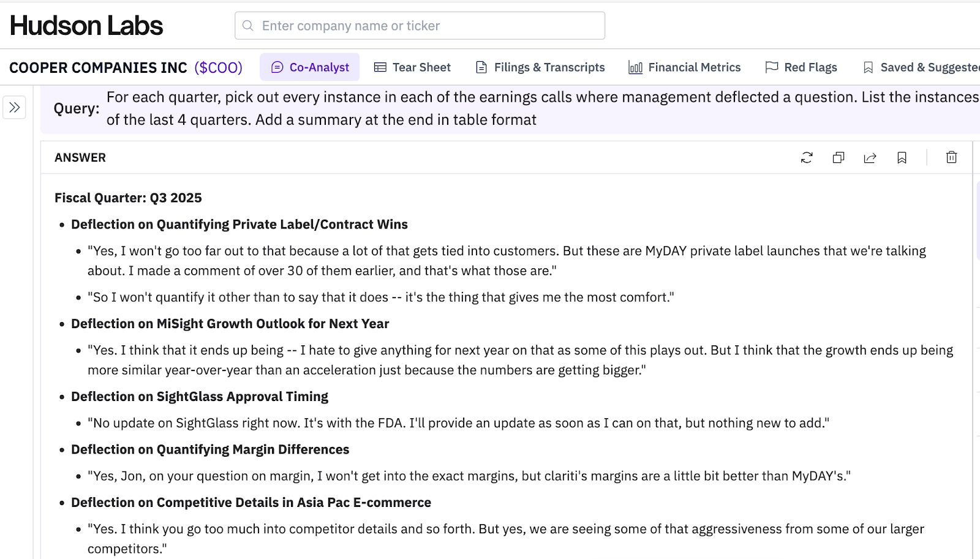The height and width of the screenshot is (559, 980).
Task: Click the Red Flags flag icon
Action: point(772,67)
